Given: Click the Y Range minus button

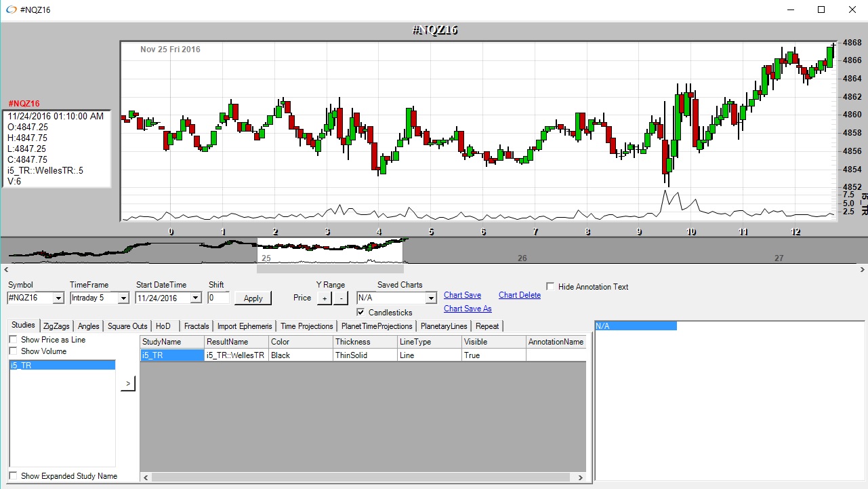Looking at the screenshot, I should click(x=340, y=298).
